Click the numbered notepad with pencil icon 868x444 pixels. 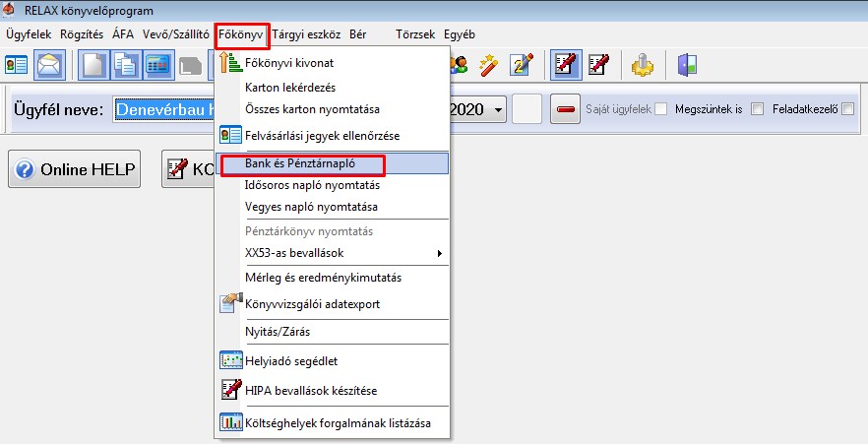(522, 65)
